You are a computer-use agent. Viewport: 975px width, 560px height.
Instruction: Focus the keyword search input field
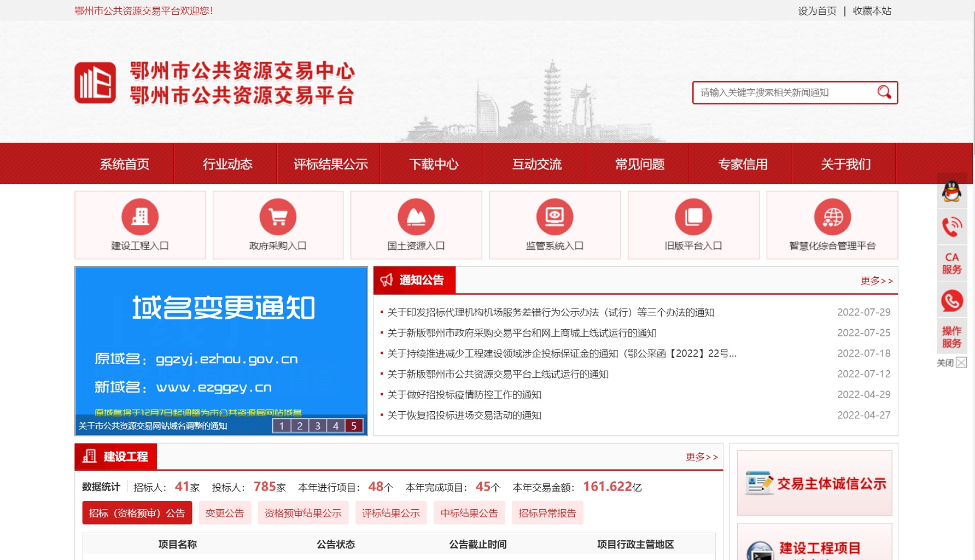[785, 92]
